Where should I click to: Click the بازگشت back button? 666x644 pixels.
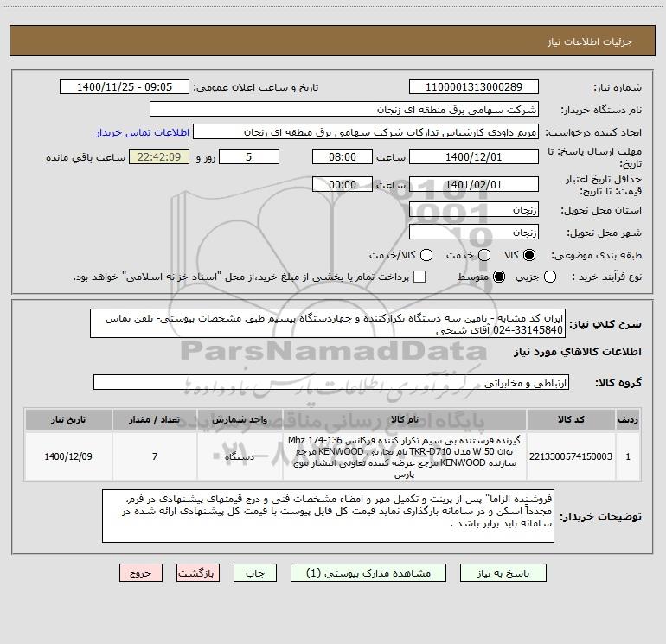pyautogui.click(x=198, y=573)
